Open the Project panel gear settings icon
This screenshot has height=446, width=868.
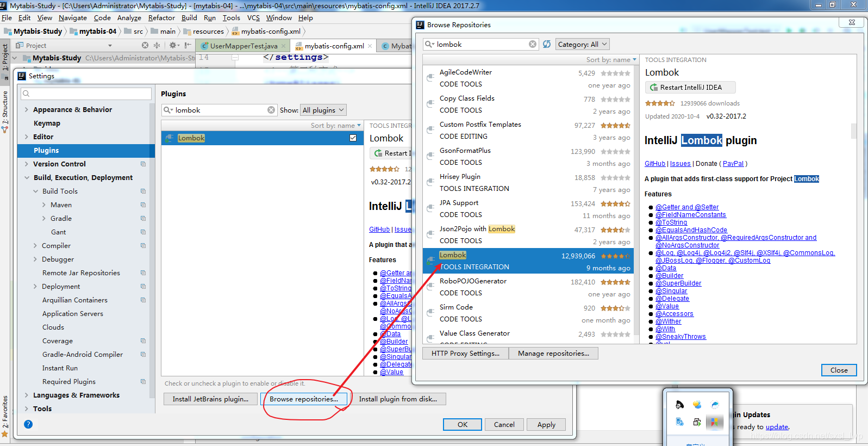[x=173, y=45]
